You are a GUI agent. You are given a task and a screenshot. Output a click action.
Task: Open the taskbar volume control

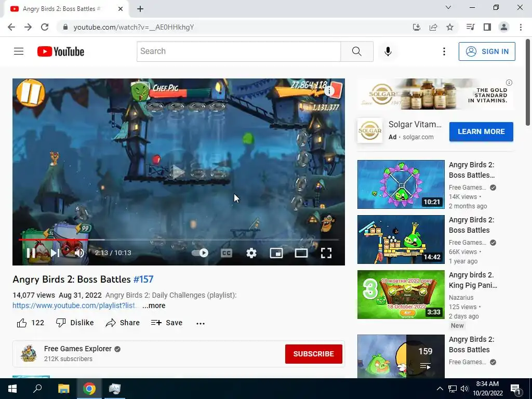coord(464,389)
